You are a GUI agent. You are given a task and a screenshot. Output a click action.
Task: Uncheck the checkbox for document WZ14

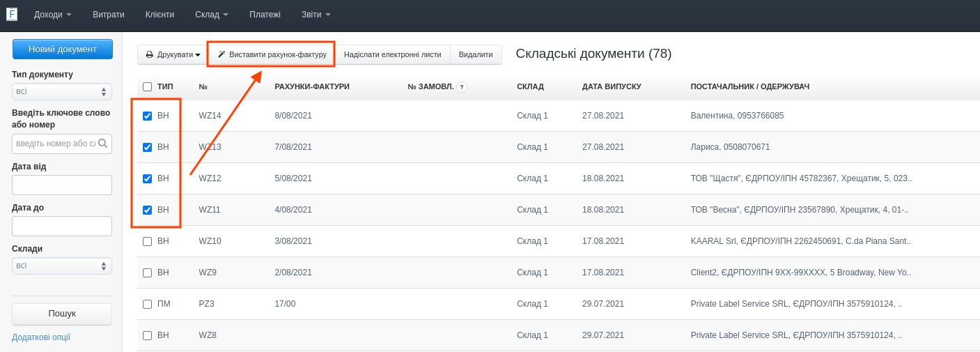[147, 116]
